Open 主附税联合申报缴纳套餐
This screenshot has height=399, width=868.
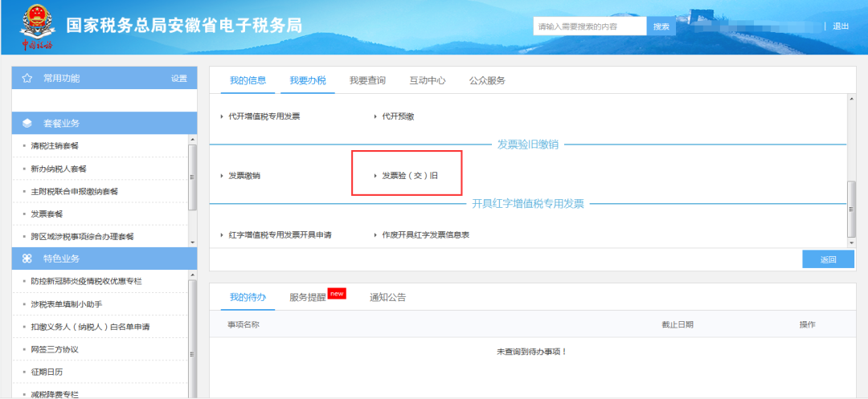(75, 191)
